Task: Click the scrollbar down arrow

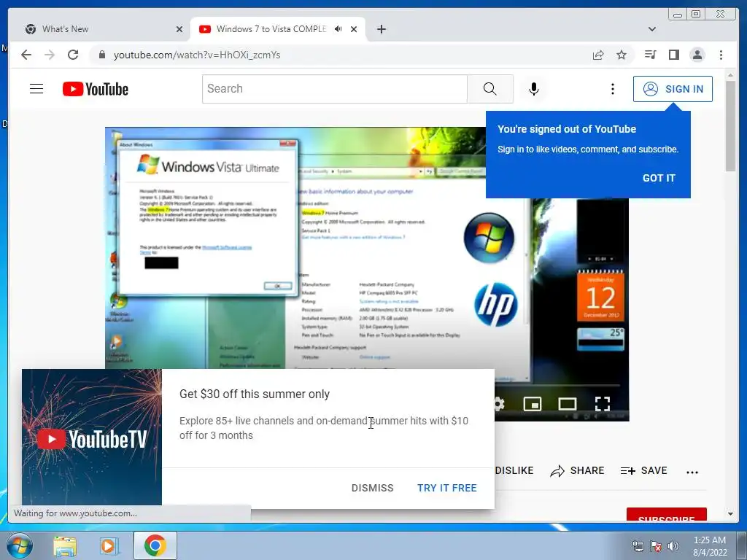Action: coord(730,514)
